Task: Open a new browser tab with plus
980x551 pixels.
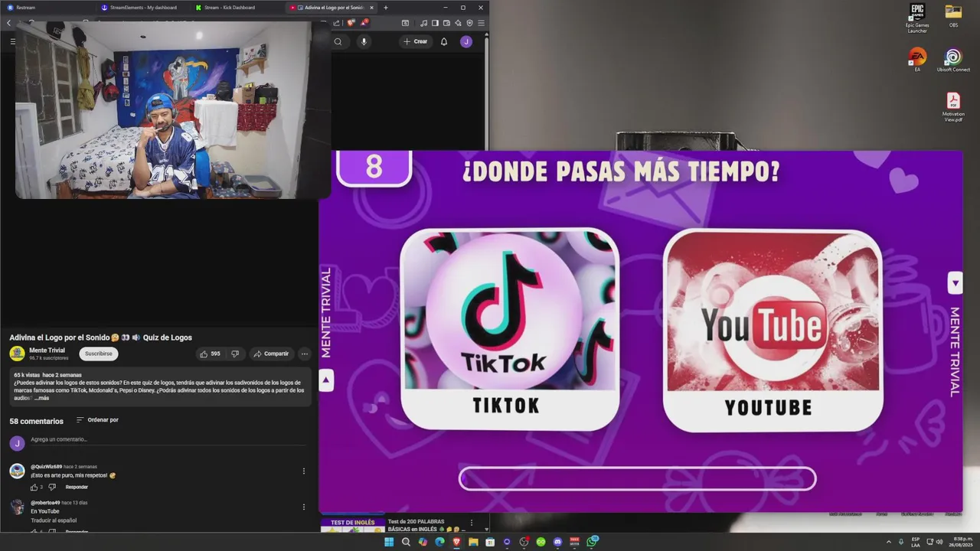Action: (x=386, y=8)
